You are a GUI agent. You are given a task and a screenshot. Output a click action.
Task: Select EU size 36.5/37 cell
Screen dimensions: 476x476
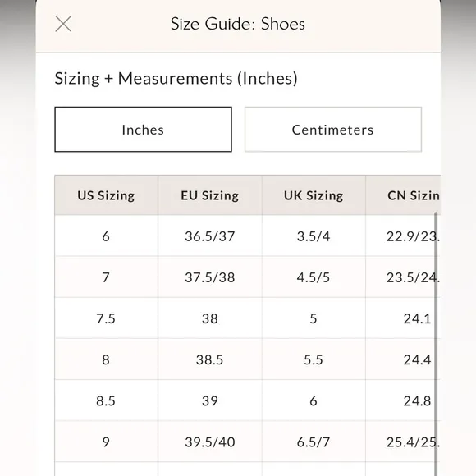(x=210, y=236)
